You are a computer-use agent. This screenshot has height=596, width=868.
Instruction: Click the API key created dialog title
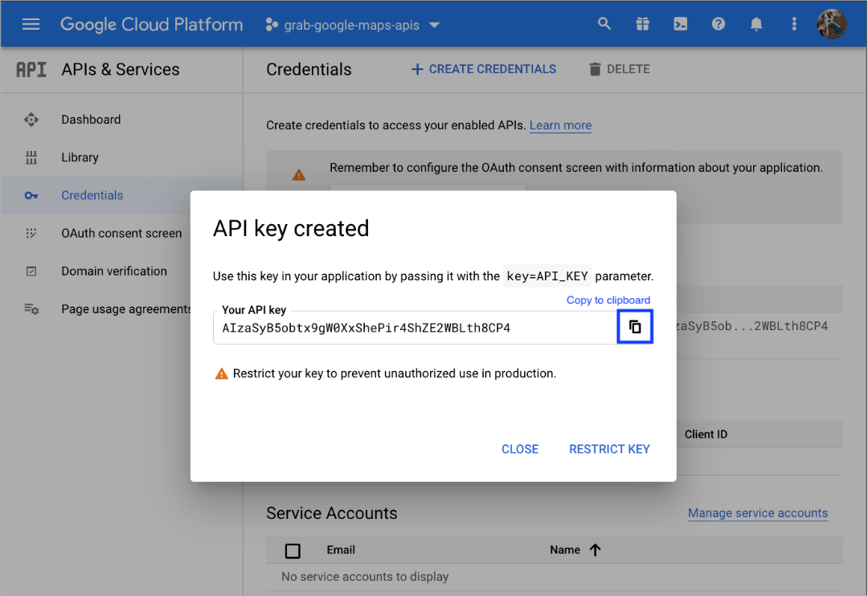coord(291,229)
